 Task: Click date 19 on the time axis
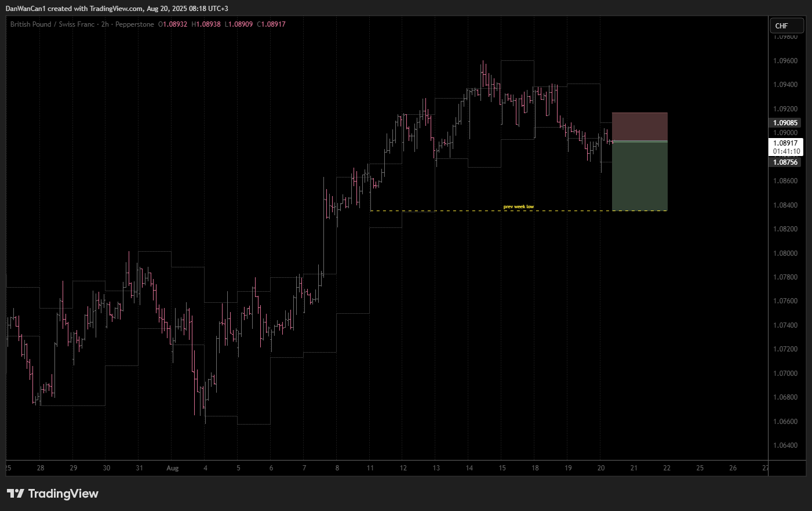click(x=569, y=468)
